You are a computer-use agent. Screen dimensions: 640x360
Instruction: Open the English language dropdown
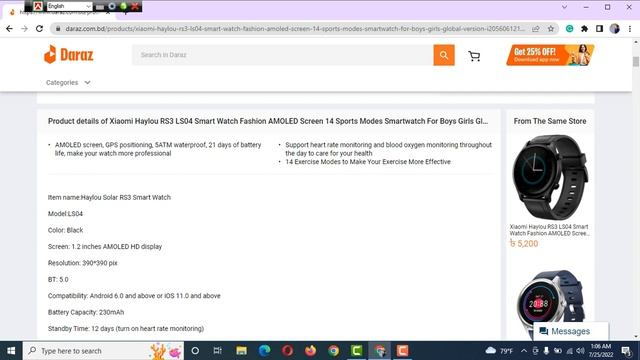tap(69, 6)
